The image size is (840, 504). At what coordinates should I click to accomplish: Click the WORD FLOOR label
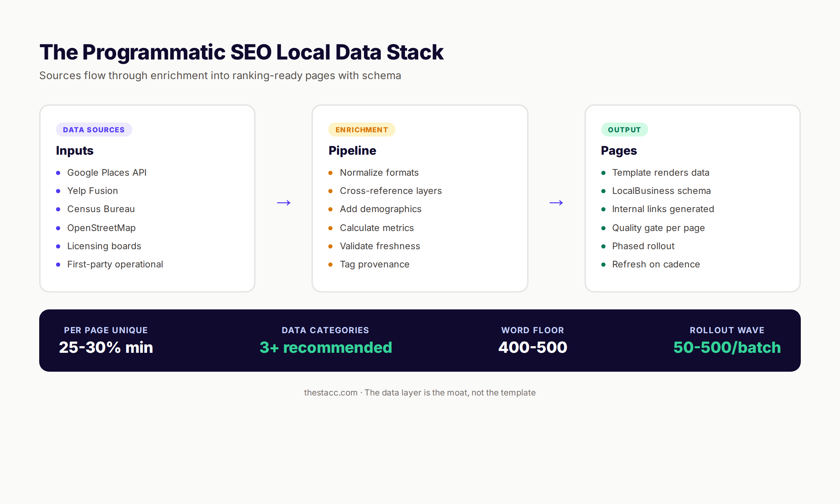(x=532, y=330)
